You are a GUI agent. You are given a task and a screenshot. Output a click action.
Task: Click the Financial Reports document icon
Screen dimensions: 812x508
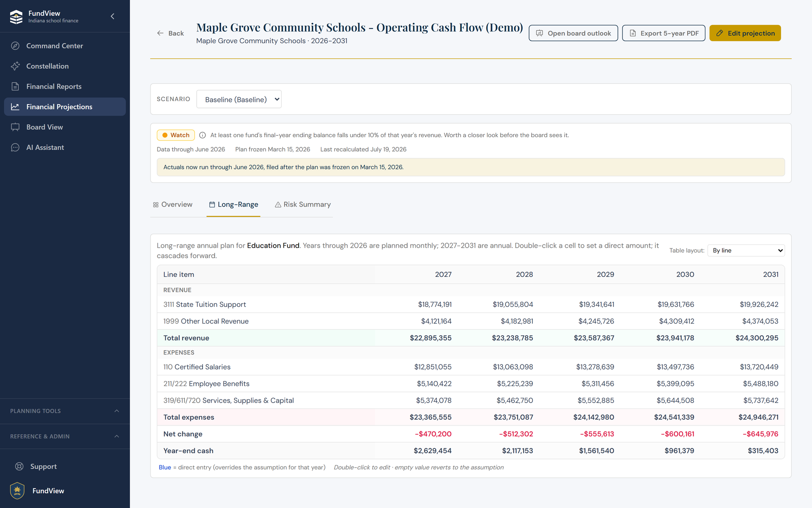[x=15, y=86]
